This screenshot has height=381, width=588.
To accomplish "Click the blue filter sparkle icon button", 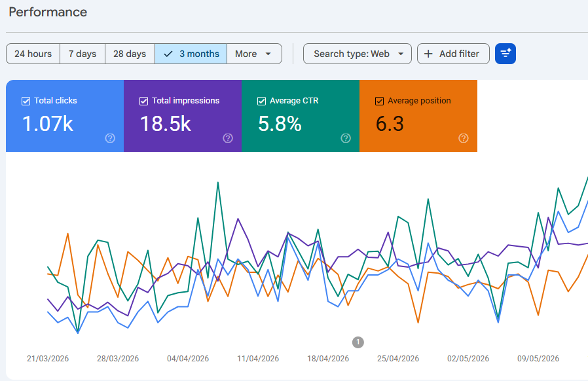I will coord(505,54).
